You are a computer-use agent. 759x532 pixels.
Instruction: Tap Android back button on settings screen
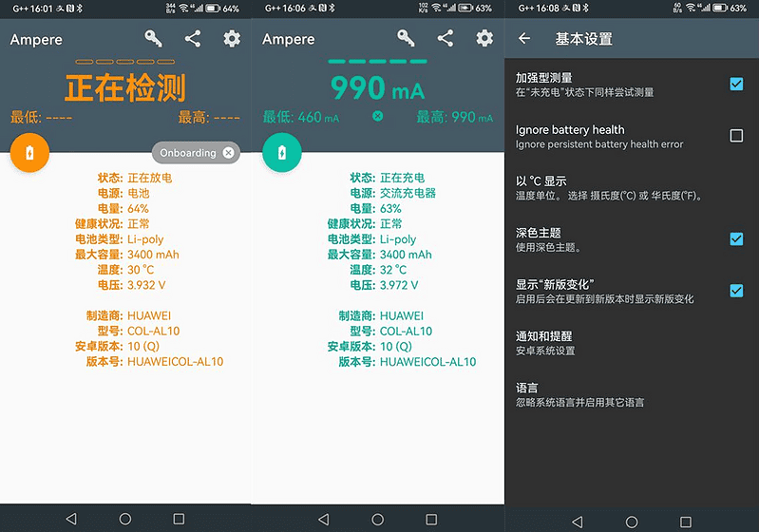tap(578, 522)
